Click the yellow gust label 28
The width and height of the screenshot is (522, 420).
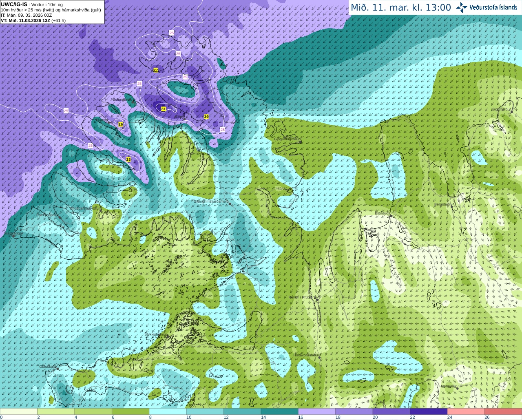click(x=128, y=159)
